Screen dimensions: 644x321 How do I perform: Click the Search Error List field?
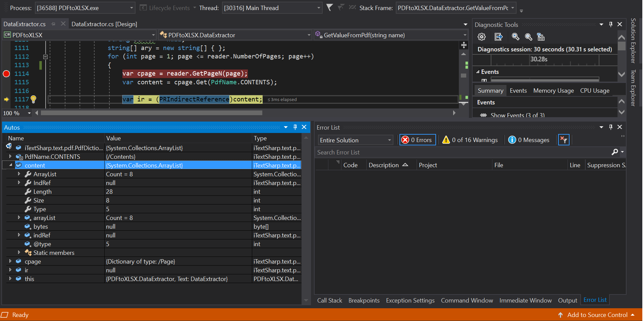369,152
